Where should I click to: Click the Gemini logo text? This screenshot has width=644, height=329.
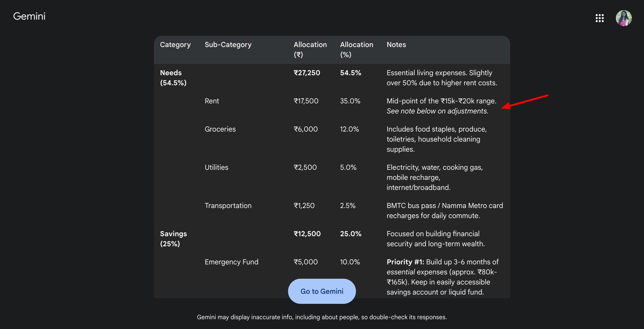point(29,16)
